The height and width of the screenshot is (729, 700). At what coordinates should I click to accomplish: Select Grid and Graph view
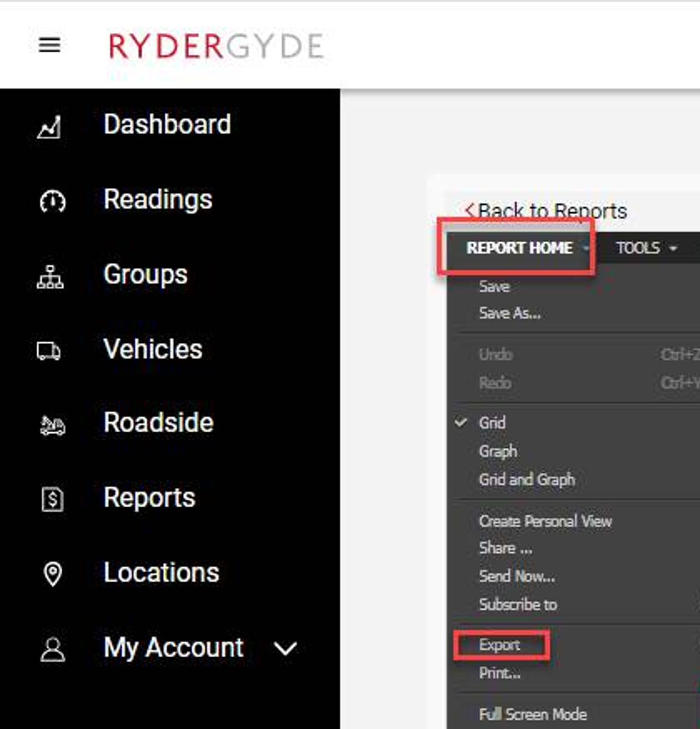coord(527,480)
